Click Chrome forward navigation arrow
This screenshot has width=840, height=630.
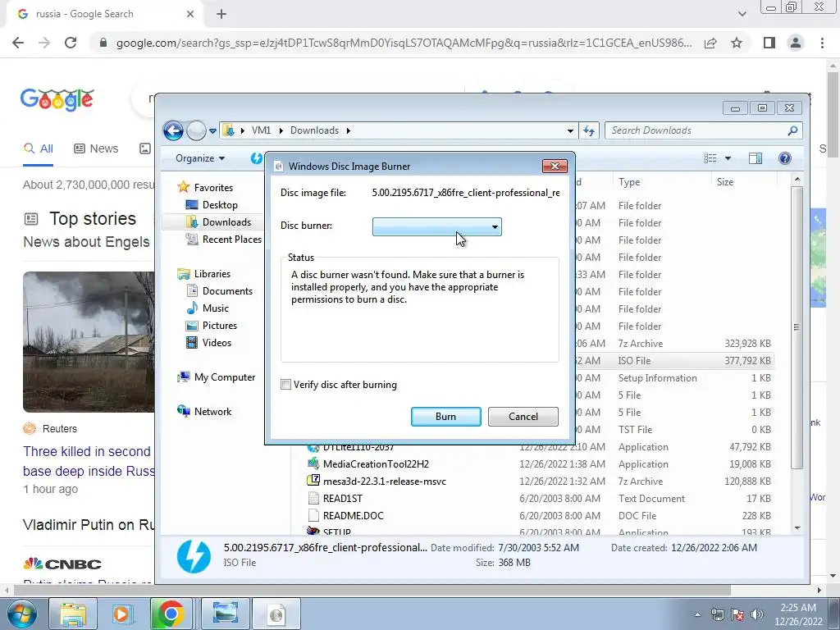(44, 43)
